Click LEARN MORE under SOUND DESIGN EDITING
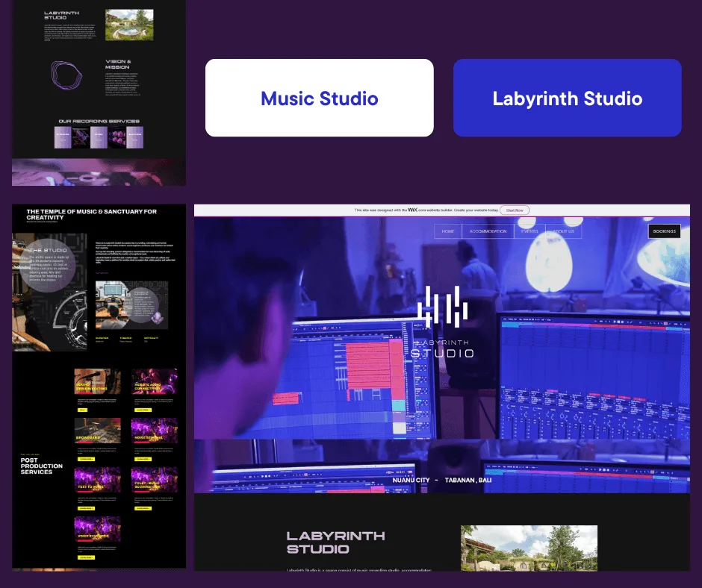Viewport: 702px width, 588px height. pos(82,410)
